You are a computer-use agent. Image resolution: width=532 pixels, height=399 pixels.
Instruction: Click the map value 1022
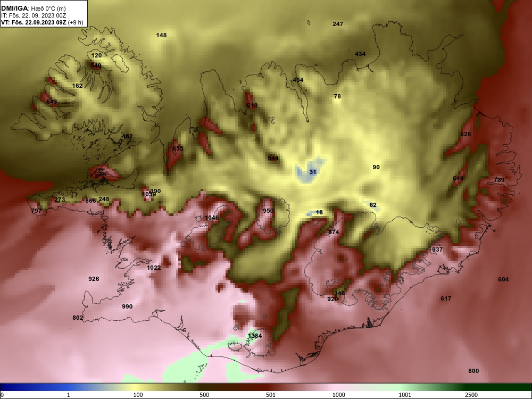[154, 268]
